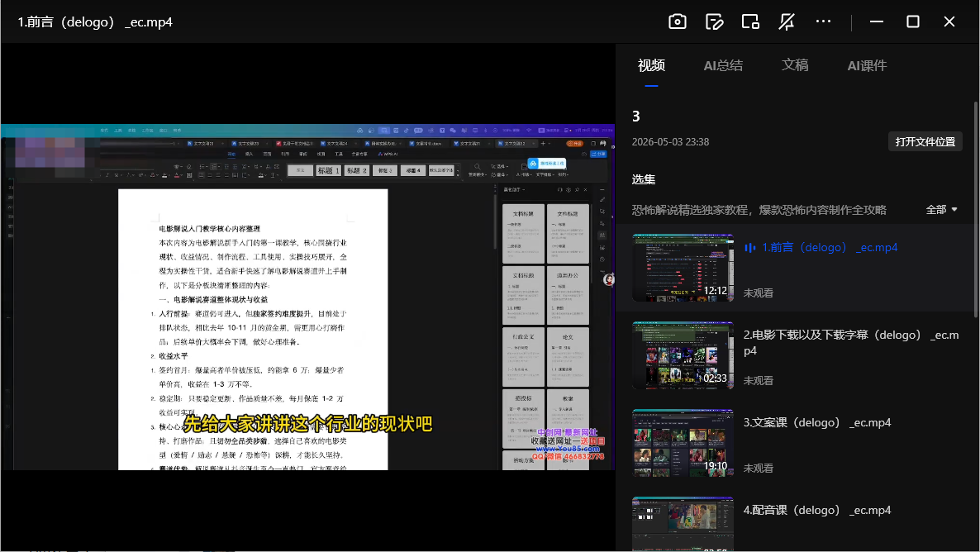Open the 文稿 tab
The image size is (980, 552).
[795, 65]
